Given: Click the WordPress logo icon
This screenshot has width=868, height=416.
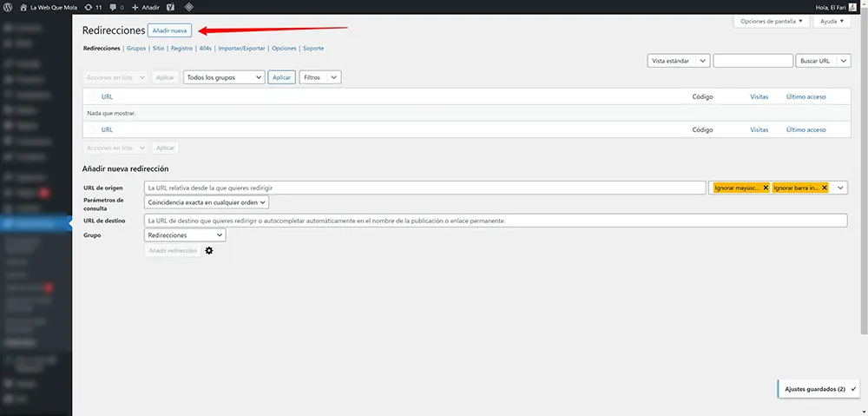Looking at the screenshot, I should [8, 7].
